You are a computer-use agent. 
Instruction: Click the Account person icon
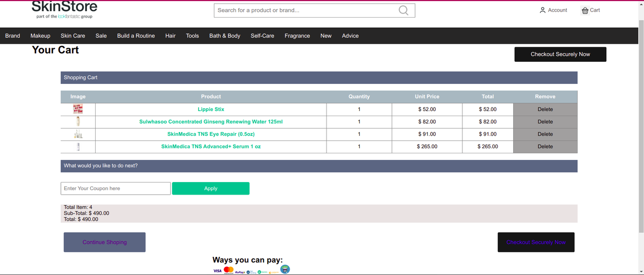tap(542, 10)
